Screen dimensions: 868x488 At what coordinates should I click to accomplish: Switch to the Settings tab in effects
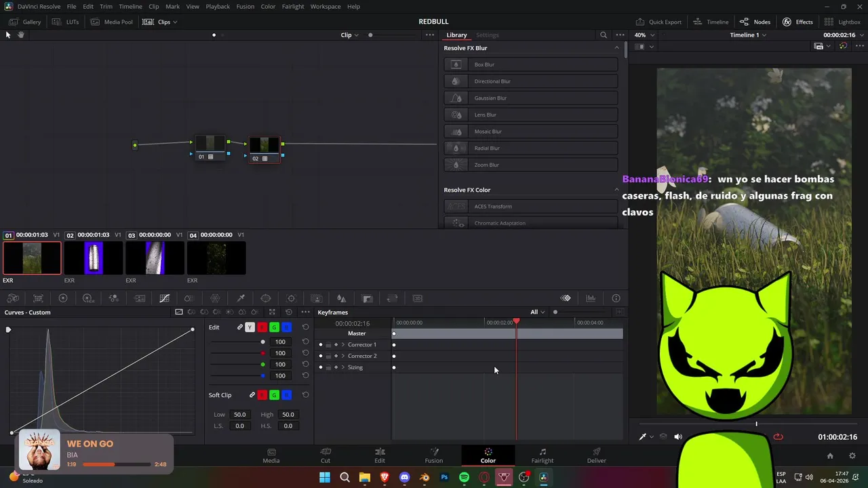tap(487, 35)
